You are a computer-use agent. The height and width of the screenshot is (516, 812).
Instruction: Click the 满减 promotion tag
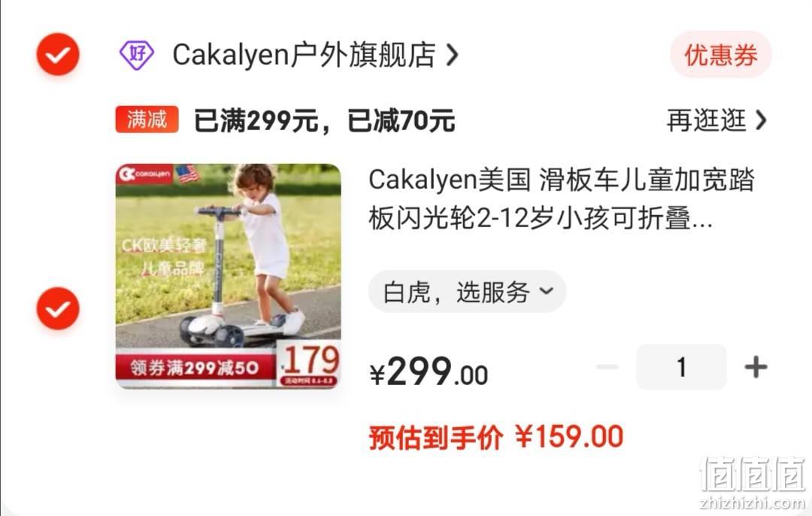click(x=147, y=120)
